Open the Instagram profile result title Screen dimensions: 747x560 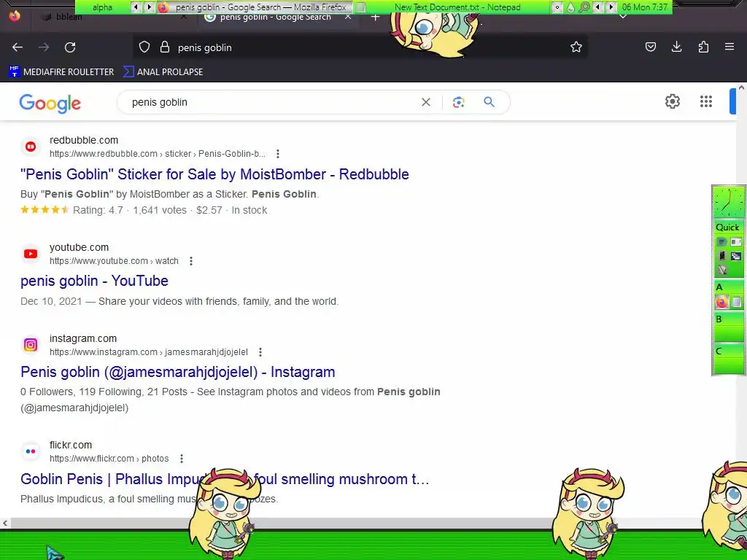[x=178, y=372]
